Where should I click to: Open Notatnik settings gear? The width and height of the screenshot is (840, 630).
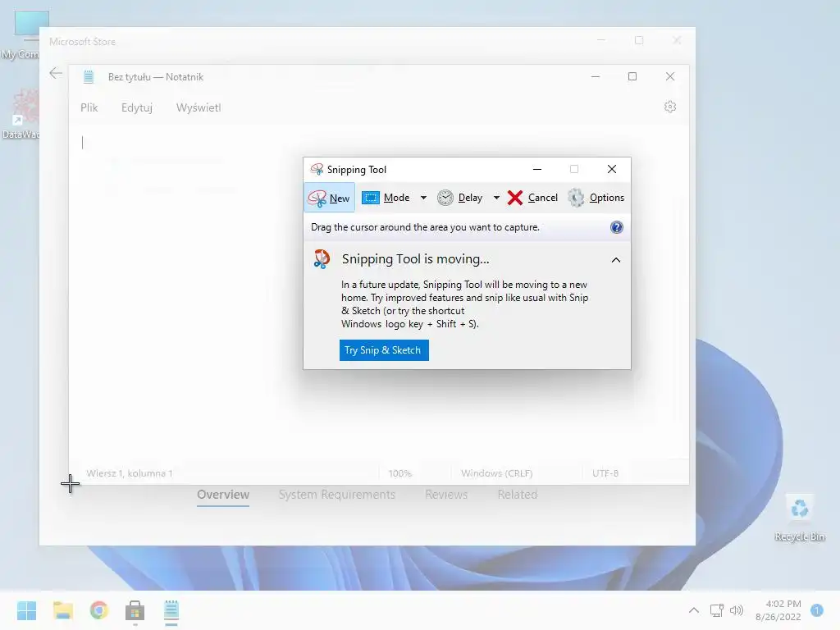pyautogui.click(x=670, y=107)
